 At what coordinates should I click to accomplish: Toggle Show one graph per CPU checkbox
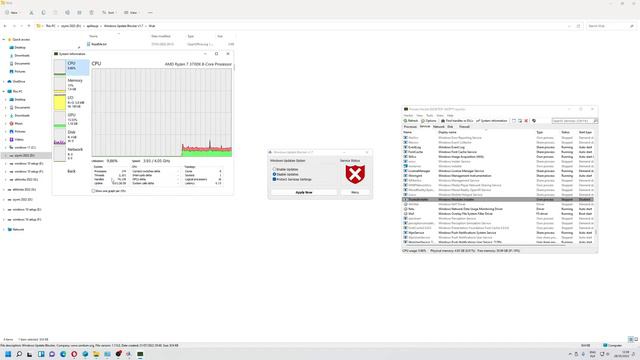(93, 191)
